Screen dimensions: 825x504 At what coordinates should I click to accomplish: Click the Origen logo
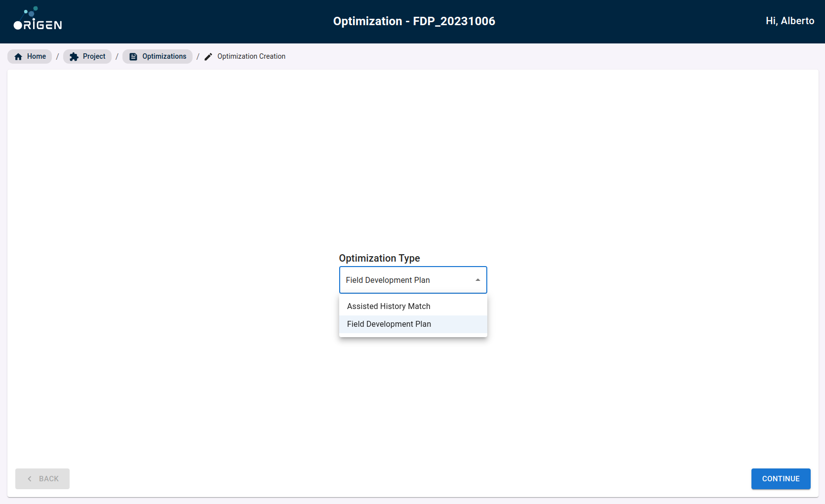pos(38,19)
